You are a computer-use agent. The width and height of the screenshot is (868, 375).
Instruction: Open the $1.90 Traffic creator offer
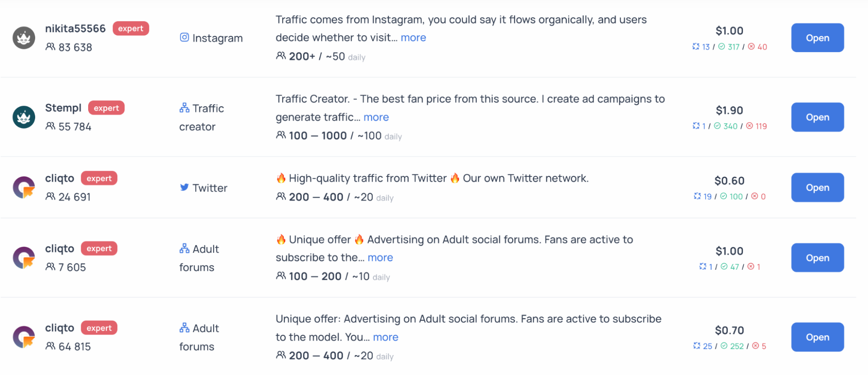(x=817, y=117)
